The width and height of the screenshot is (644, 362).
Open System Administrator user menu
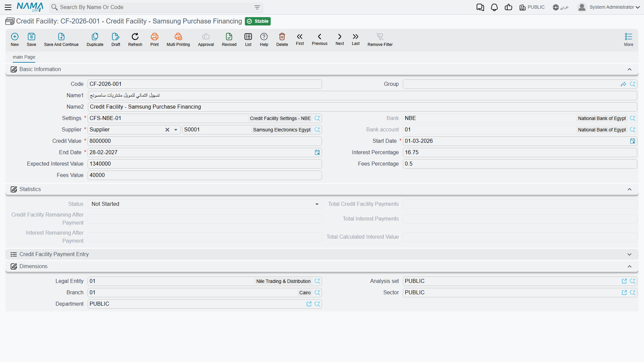608,7
